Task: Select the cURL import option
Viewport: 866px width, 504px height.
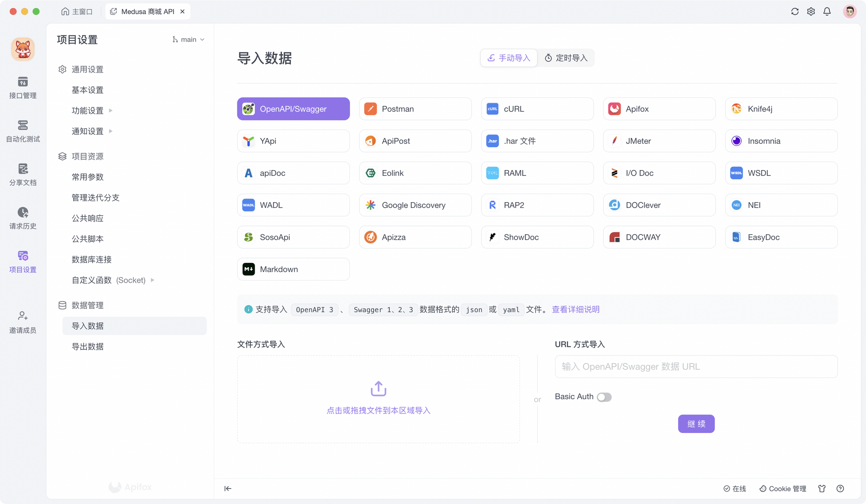Action: click(x=537, y=109)
